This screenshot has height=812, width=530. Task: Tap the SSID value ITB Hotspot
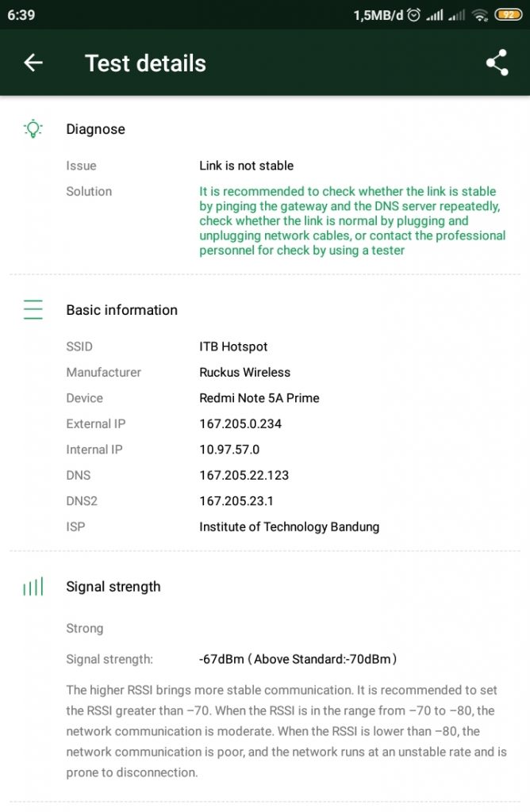tap(233, 347)
